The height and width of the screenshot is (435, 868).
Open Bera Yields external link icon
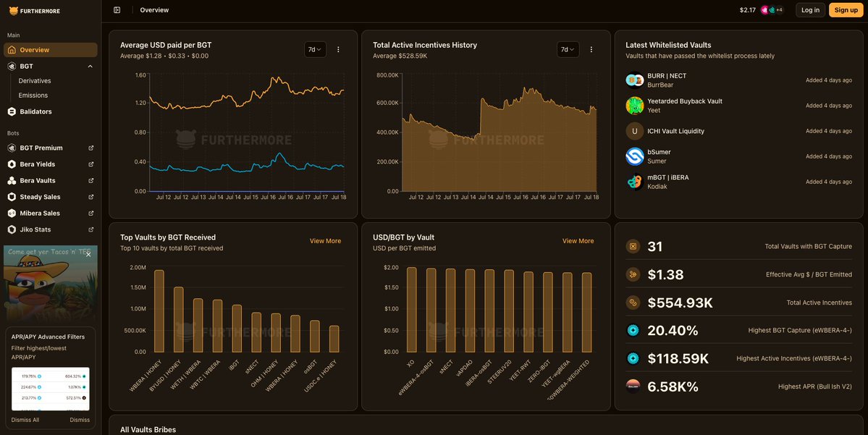click(90, 164)
